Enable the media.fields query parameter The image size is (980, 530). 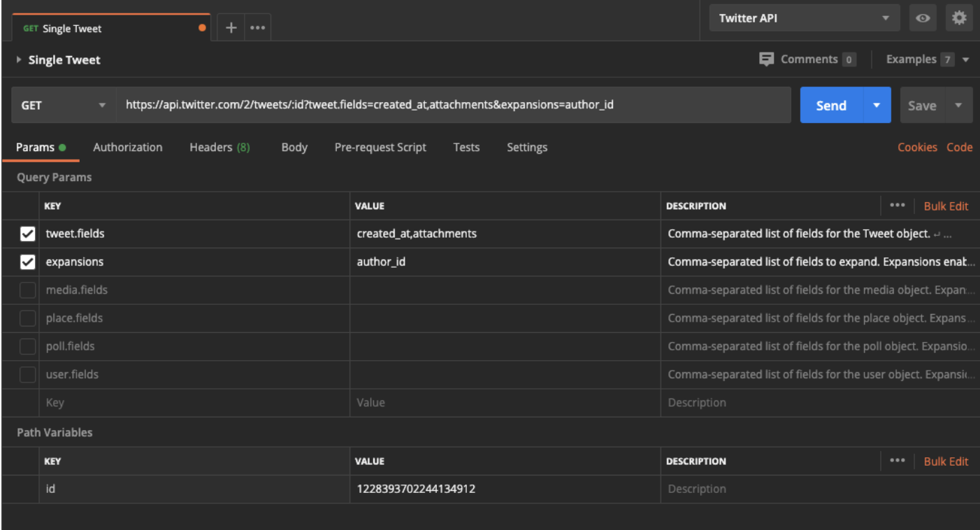point(27,289)
